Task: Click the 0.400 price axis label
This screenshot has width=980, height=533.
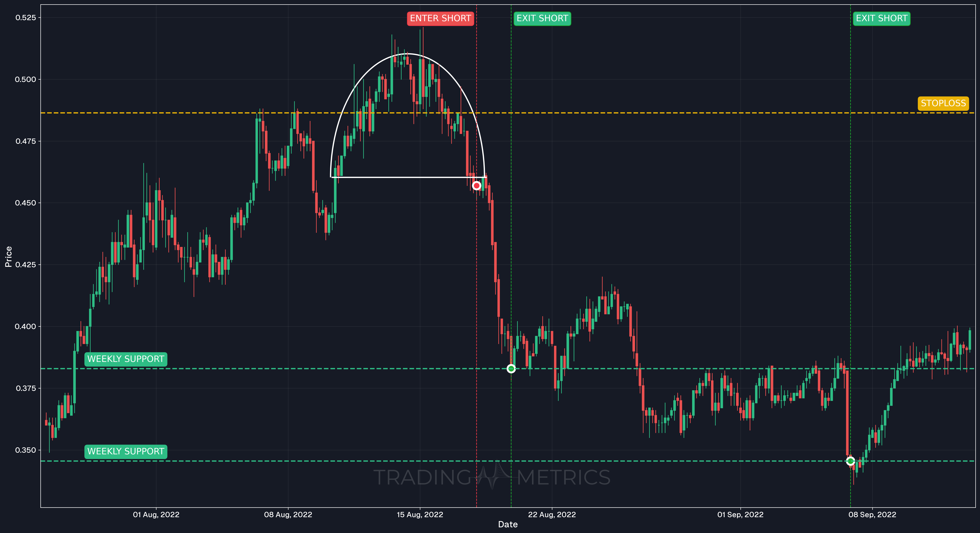Action: pyautogui.click(x=26, y=327)
